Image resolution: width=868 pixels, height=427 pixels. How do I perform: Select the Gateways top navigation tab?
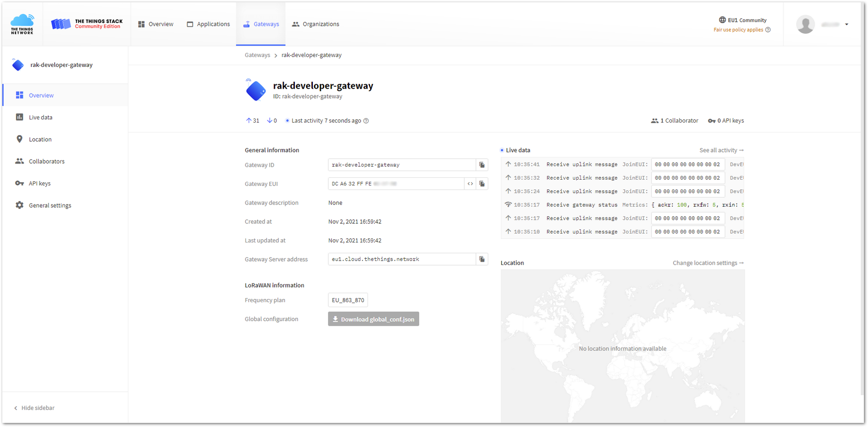[261, 24]
